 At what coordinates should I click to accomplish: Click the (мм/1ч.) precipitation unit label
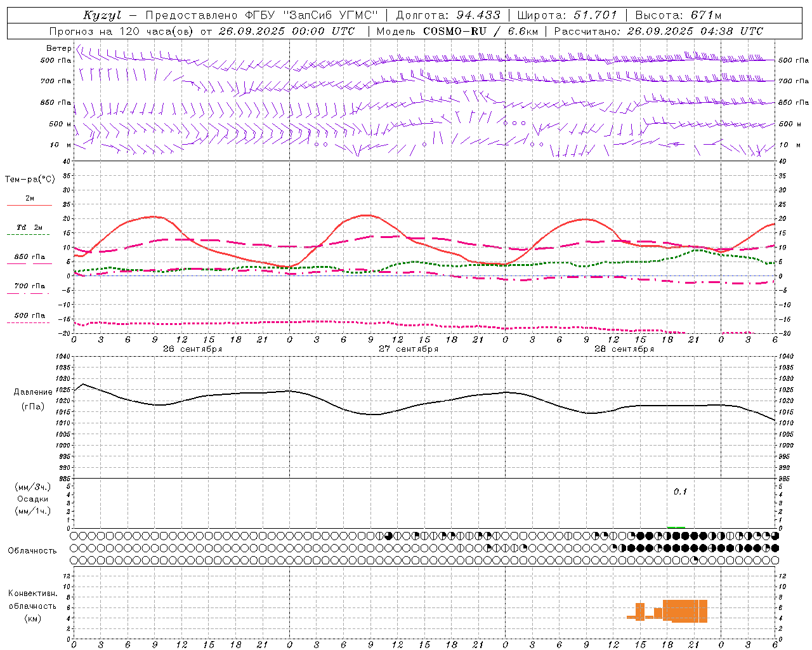coord(33,511)
